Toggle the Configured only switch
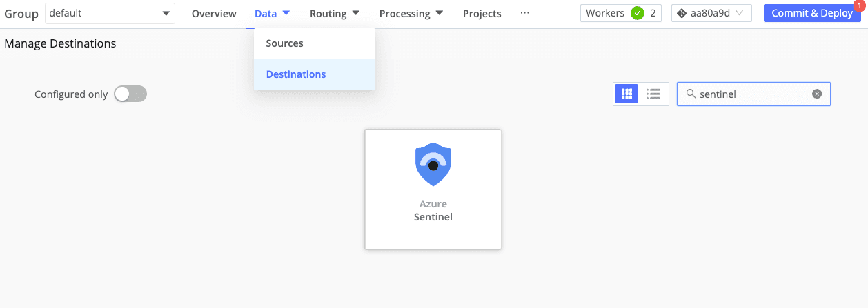The image size is (868, 308). click(130, 94)
